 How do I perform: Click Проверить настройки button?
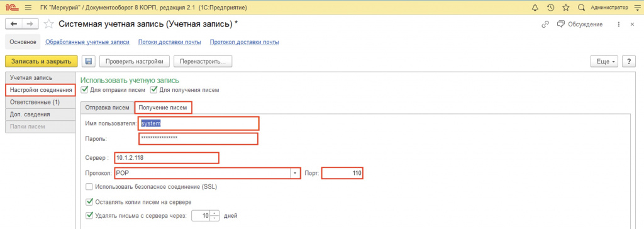click(x=135, y=61)
